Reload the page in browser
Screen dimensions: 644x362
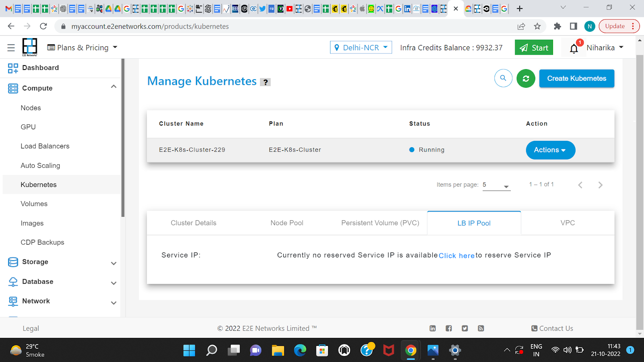coord(43,26)
